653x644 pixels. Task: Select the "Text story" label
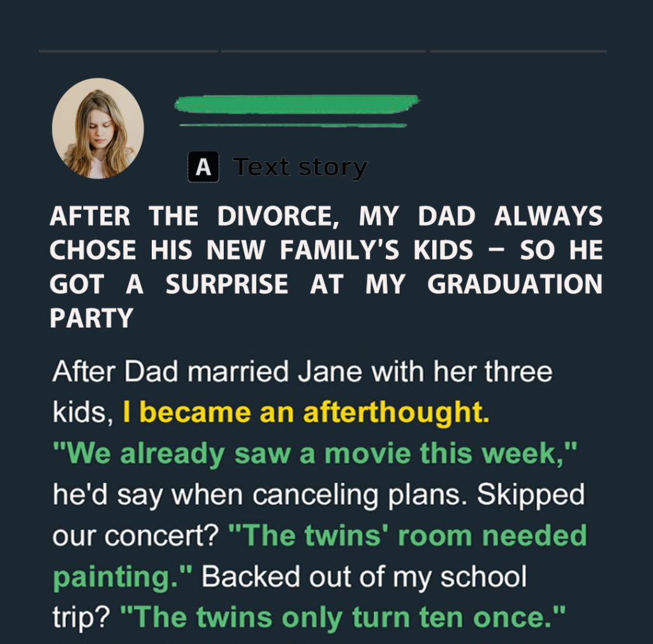(x=300, y=167)
